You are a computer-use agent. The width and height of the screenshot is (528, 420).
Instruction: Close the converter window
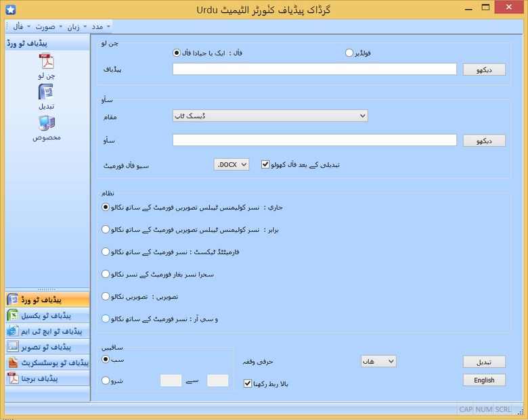point(509,7)
